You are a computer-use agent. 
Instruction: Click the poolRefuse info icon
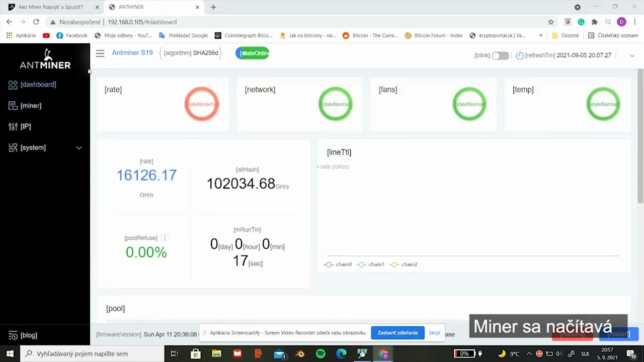[x=165, y=238]
